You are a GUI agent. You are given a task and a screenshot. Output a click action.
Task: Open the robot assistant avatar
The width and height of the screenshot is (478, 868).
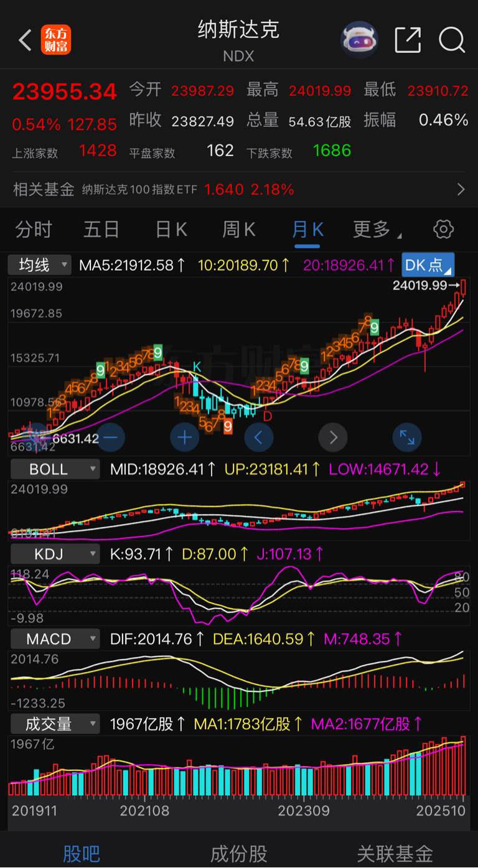click(x=359, y=40)
